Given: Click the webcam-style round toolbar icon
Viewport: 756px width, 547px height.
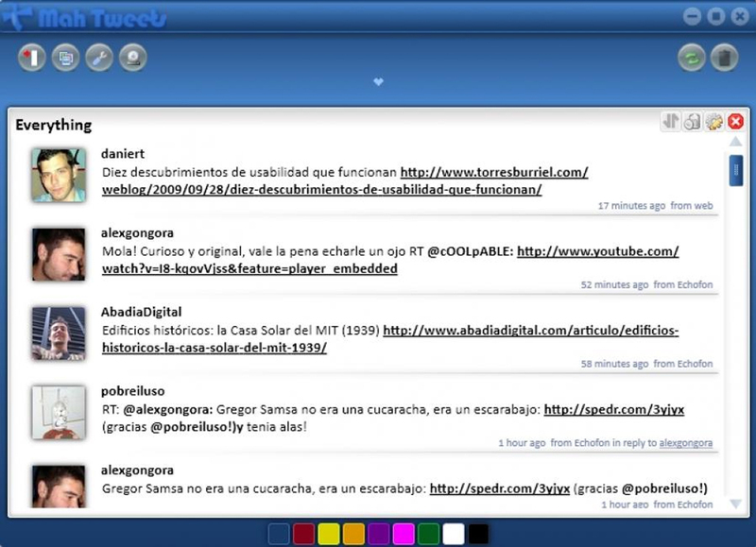Looking at the screenshot, I should pos(133,58).
